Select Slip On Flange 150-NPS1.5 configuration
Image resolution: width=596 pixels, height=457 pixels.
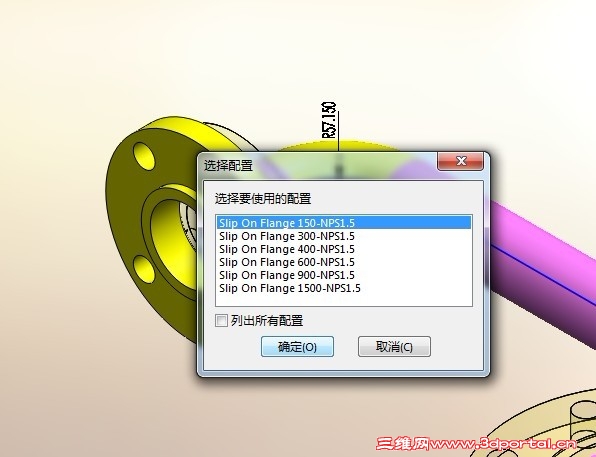(344, 223)
